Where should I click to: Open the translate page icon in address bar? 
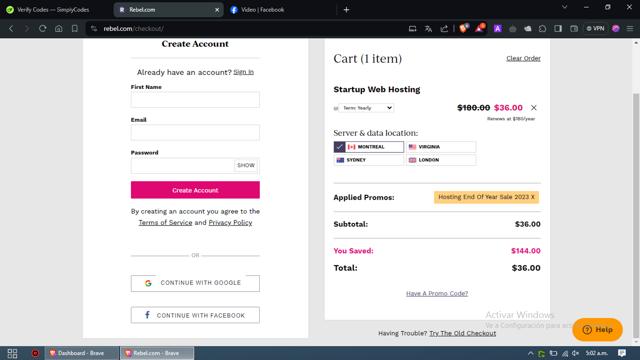pyautogui.click(x=428, y=29)
